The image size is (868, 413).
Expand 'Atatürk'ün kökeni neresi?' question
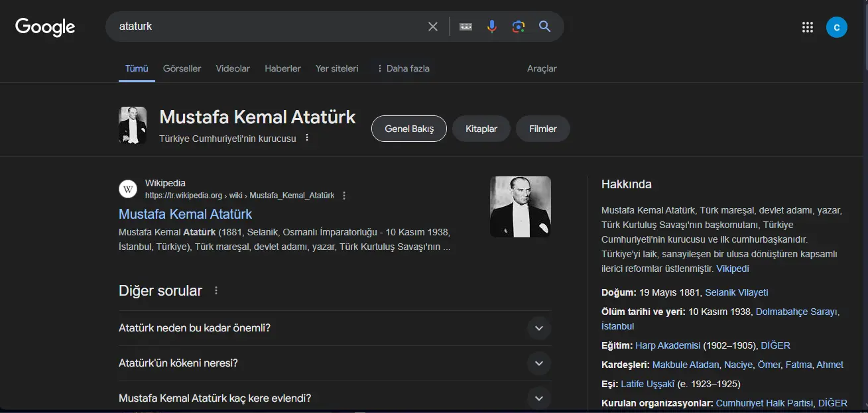[x=335, y=363]
